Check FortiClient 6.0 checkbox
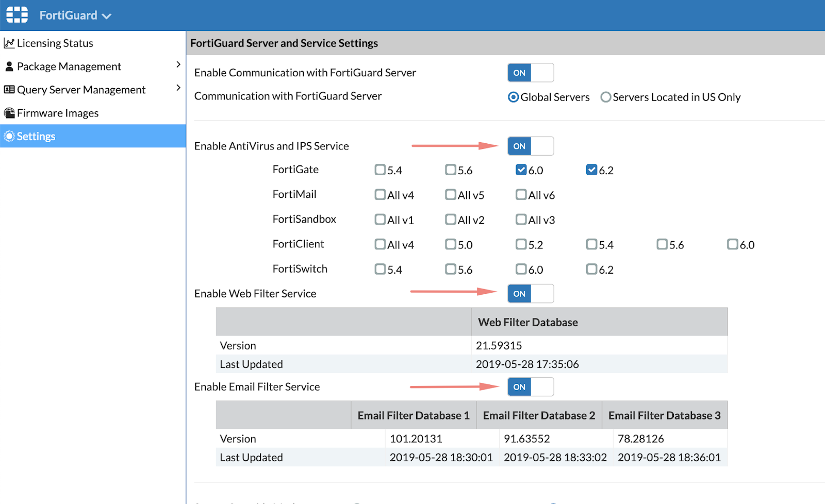Image resolution: width=825 pixels, height=504 pixels. (x=733, y=244)
